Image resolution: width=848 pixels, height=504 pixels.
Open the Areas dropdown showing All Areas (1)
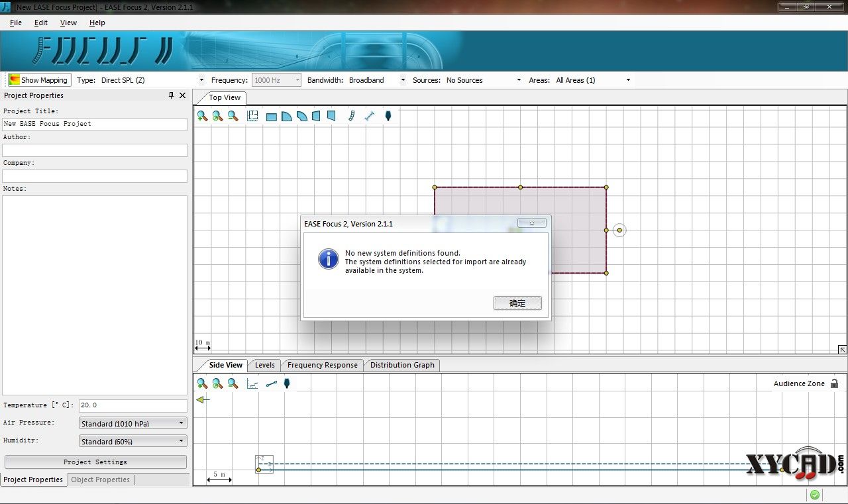(x=593, y=80)
